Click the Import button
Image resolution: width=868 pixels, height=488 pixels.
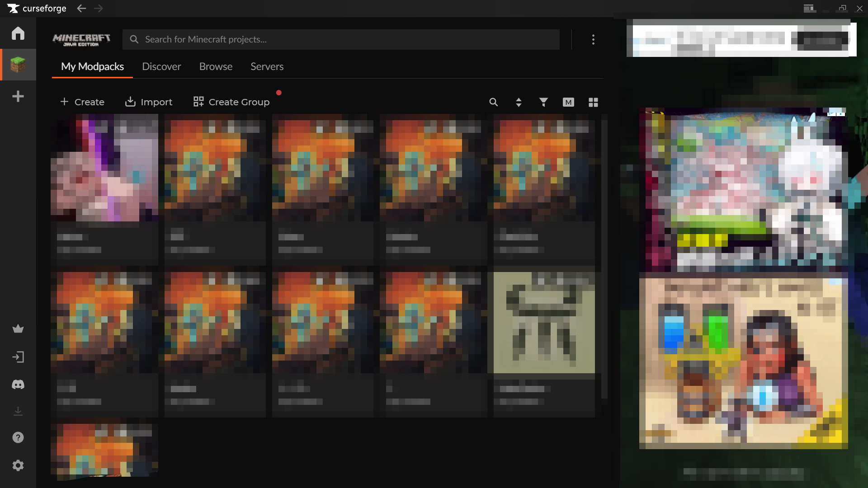[x=149, y=102]
